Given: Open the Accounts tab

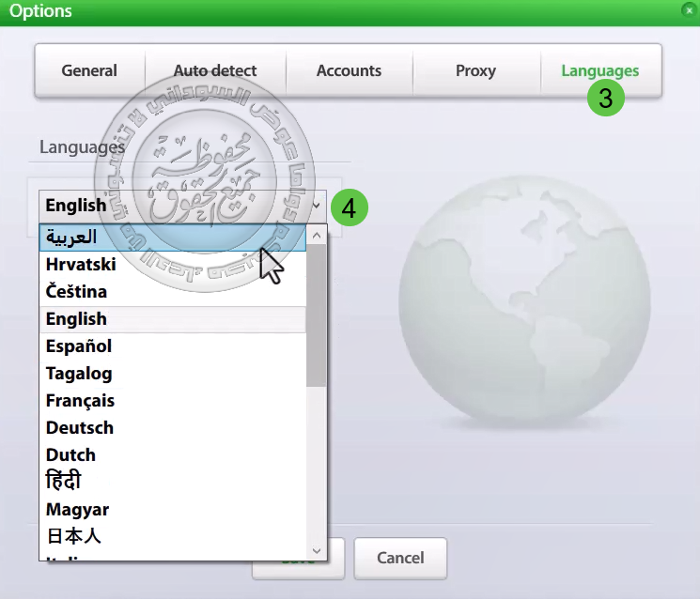Looking at the screenshot, I should coord(349,70).
